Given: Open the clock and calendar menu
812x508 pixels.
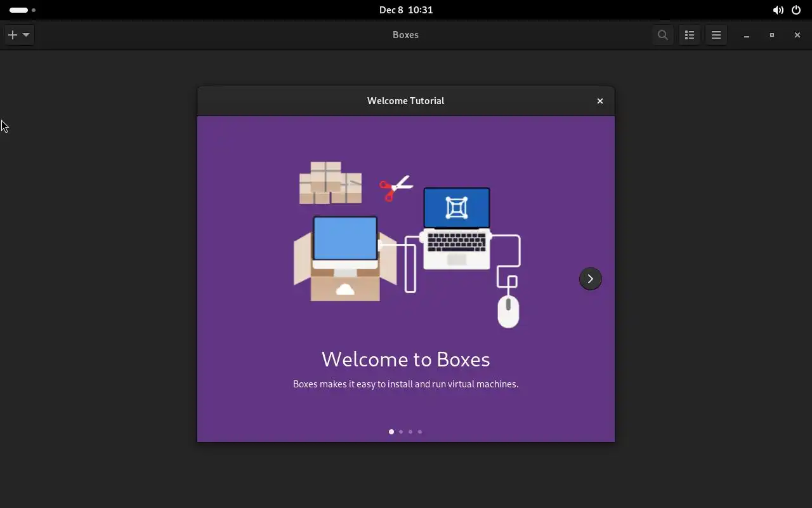Looking at the screenshot, I should [x=406, y=10].
